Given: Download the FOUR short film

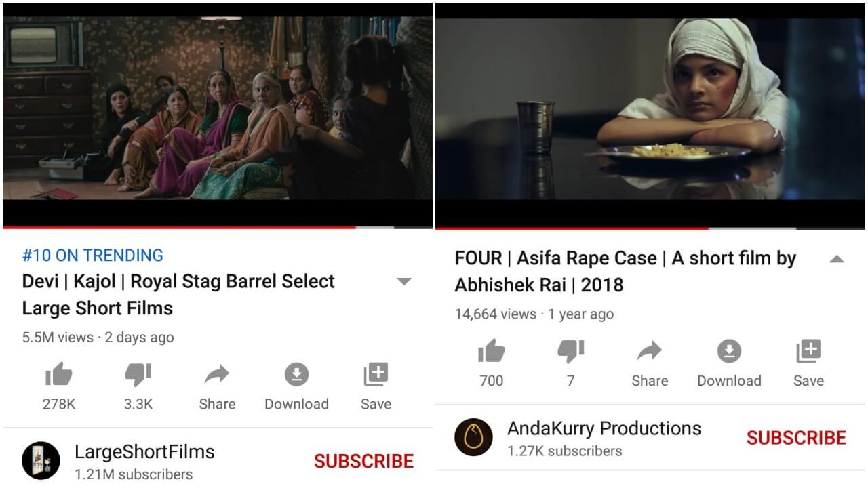Looking at the screenshot, I should (729, 363).
